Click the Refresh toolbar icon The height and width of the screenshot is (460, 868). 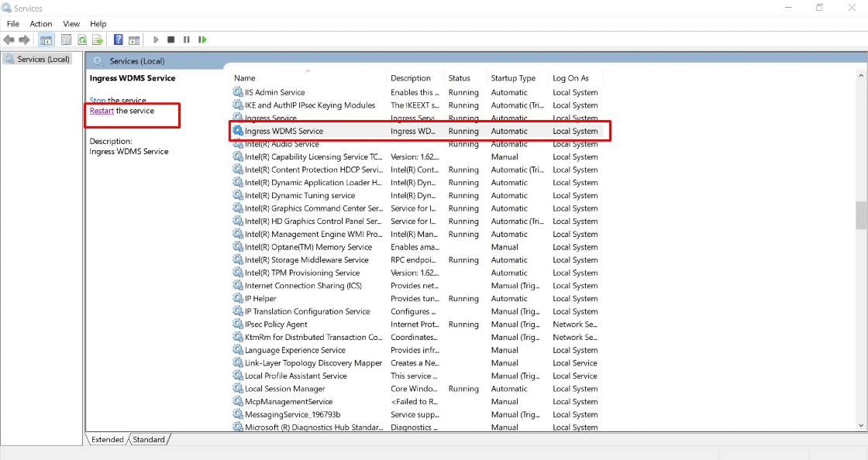click(x=82, y=39)
